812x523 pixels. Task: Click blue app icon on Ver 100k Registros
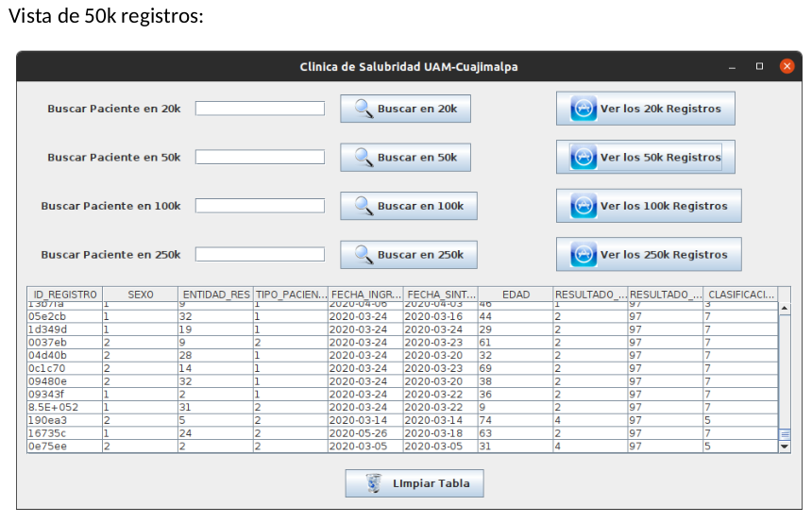coord(584,206)
